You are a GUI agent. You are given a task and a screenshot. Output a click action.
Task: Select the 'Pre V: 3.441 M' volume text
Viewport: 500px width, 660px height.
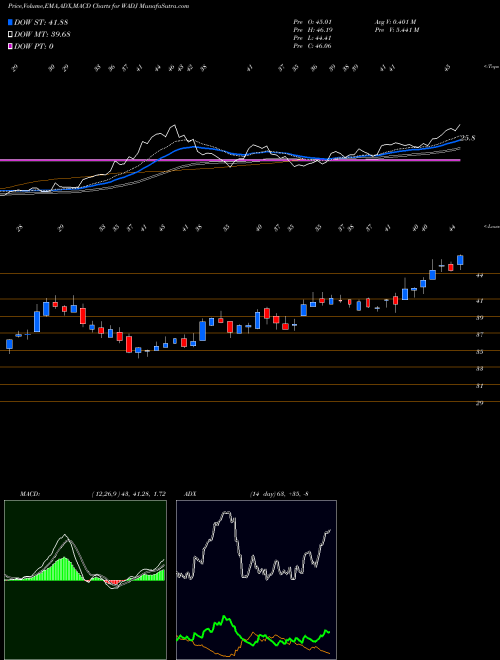396,30
